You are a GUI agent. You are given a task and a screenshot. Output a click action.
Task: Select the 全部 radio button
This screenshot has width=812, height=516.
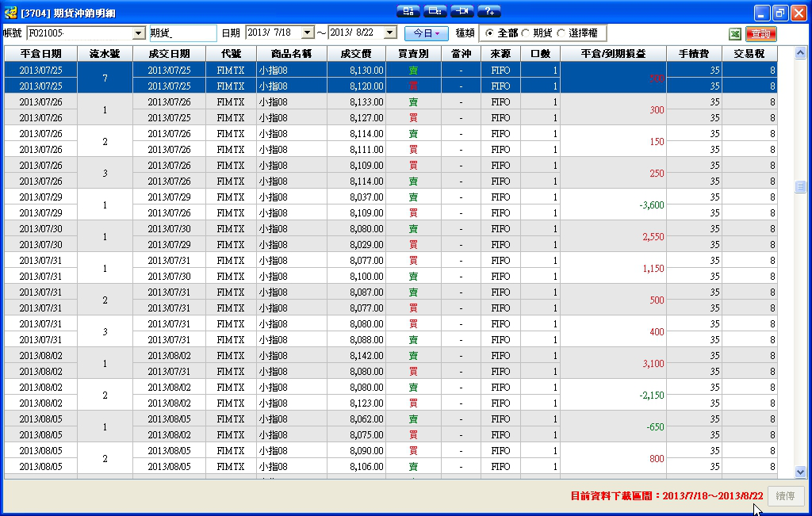pos(488,33)
